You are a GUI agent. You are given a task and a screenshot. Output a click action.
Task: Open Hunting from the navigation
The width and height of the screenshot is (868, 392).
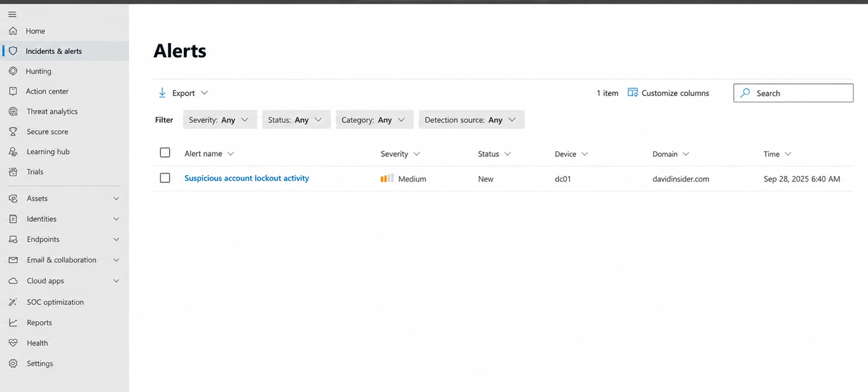click(x=64, y=71)
